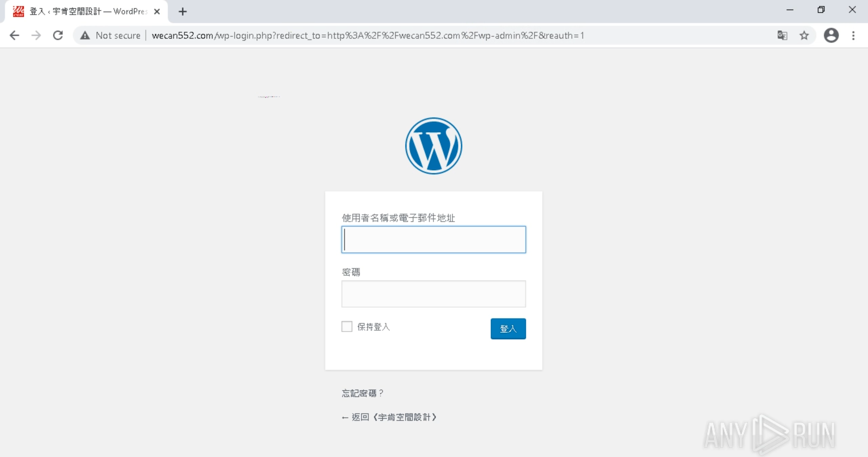Go back using the browser back arrow

point(14,35)
